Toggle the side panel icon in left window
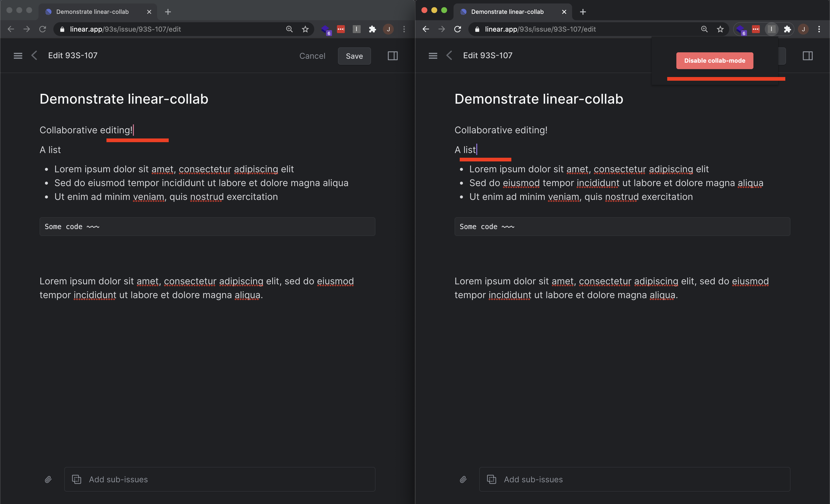The width and height of the screenshot is (830, 504). [393, 56]
